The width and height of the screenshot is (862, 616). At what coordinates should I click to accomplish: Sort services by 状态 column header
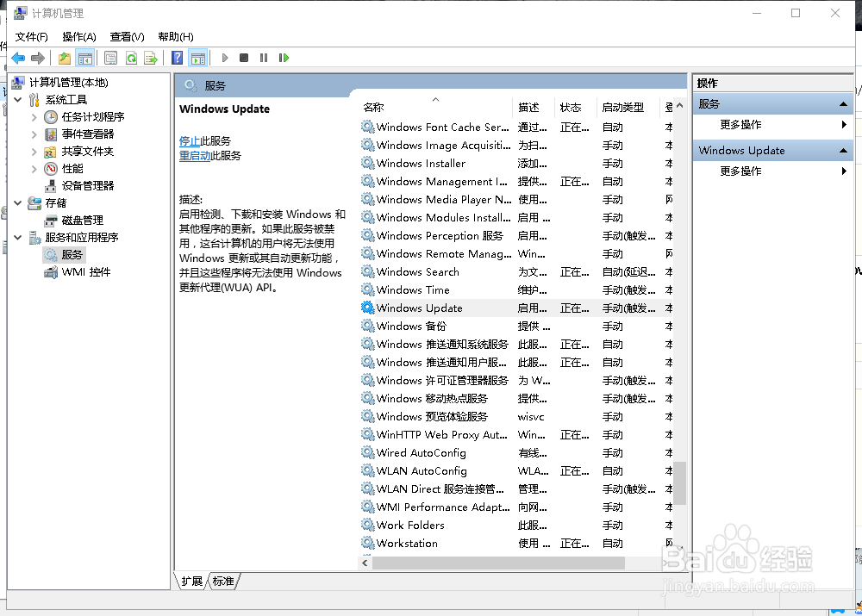pos(576,107)
